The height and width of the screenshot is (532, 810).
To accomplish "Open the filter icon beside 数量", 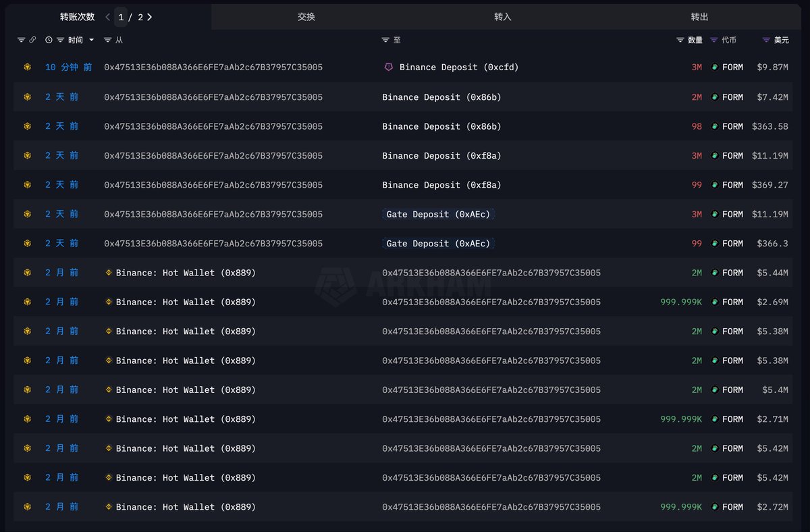I will coord(680,41).
